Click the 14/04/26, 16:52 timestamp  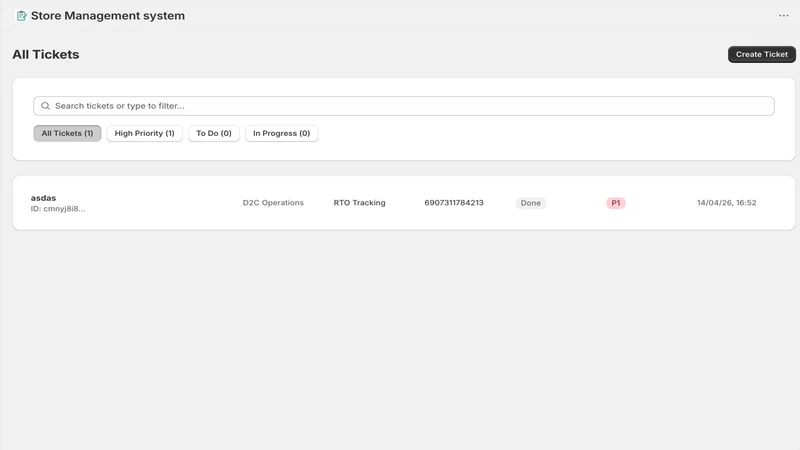pyautogui.click(x=727, y=203)
